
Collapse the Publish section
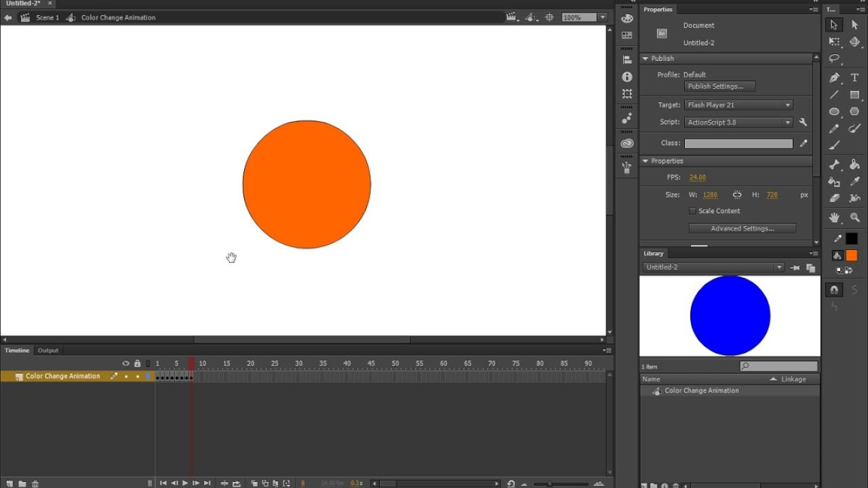(x=646, y=59)
